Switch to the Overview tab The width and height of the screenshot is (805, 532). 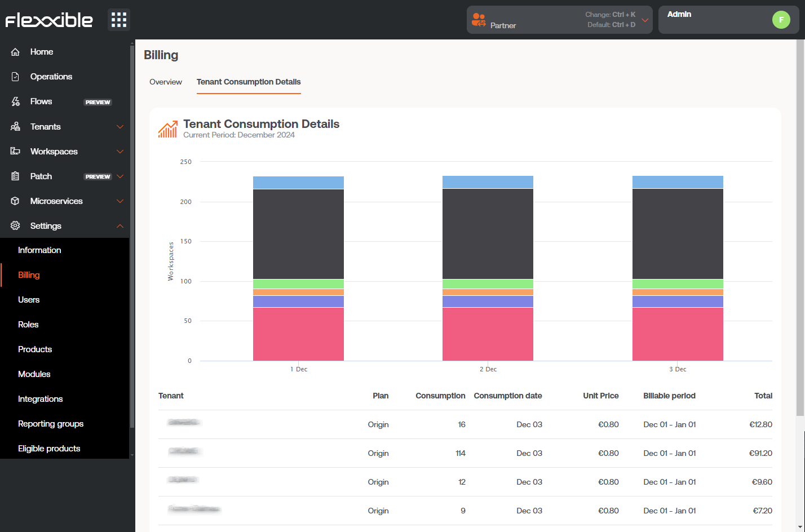[x=166, y=82]
